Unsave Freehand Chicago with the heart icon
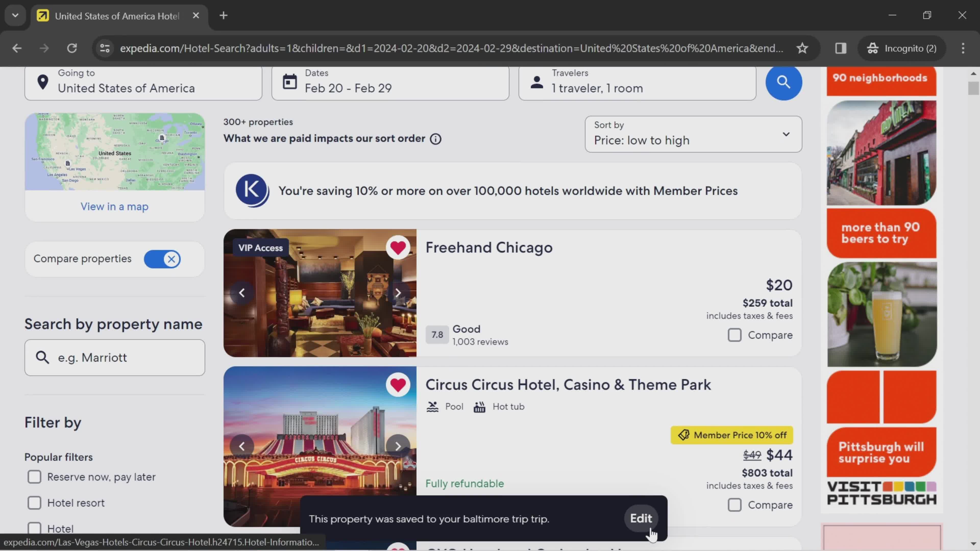This screenshot has height=551, width=980. click(x=398, y=248)
